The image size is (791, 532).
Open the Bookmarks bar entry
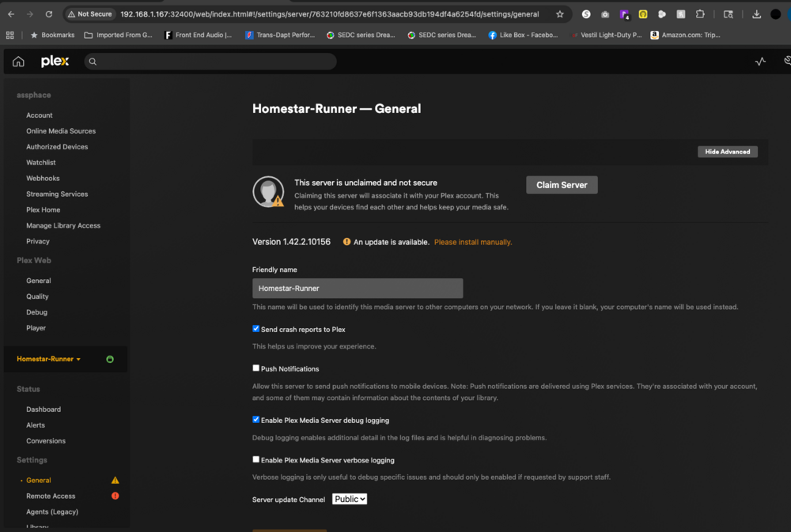tap(52, 35)
